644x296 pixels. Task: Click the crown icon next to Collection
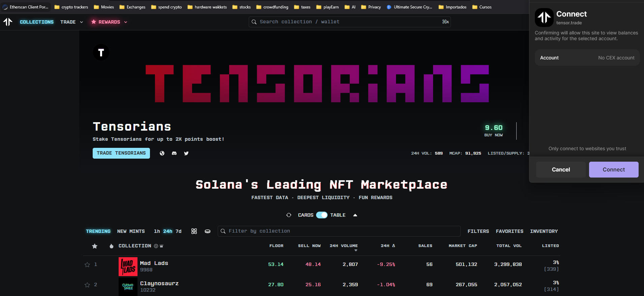coord(161,246)
